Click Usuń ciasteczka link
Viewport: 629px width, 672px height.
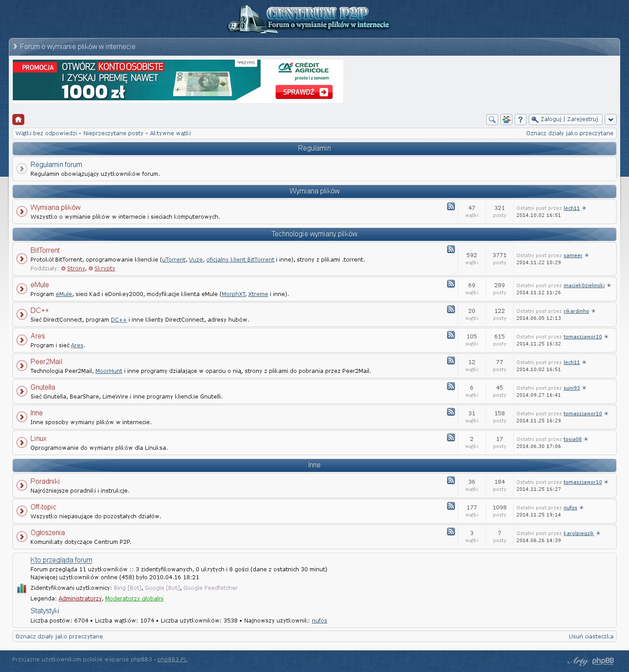(591, 636)
